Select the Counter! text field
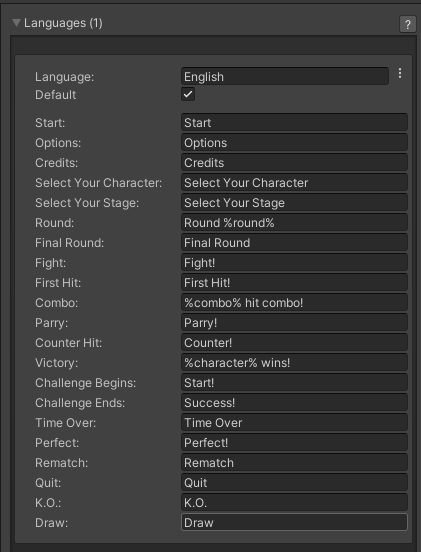The image size is (421, 552). (x=294, y=343)
